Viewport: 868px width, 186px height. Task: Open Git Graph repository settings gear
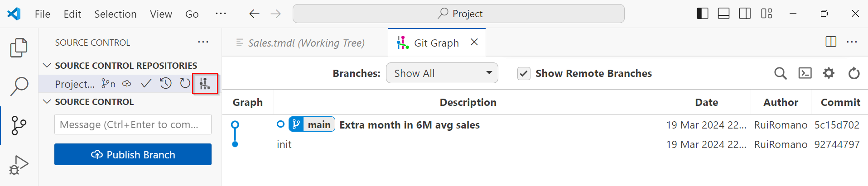(x=829, y=73)
